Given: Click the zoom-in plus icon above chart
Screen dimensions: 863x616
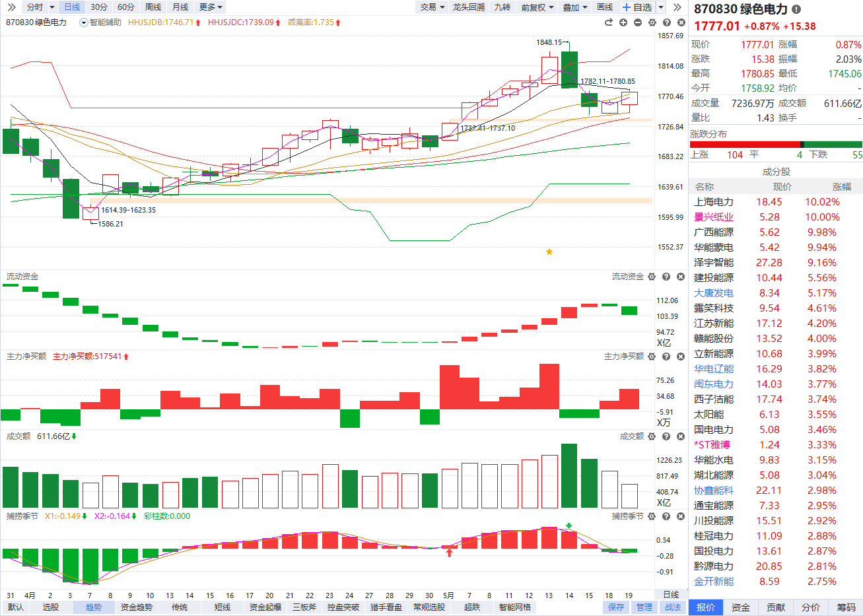Looking at the screenshot, I should 623,22.
